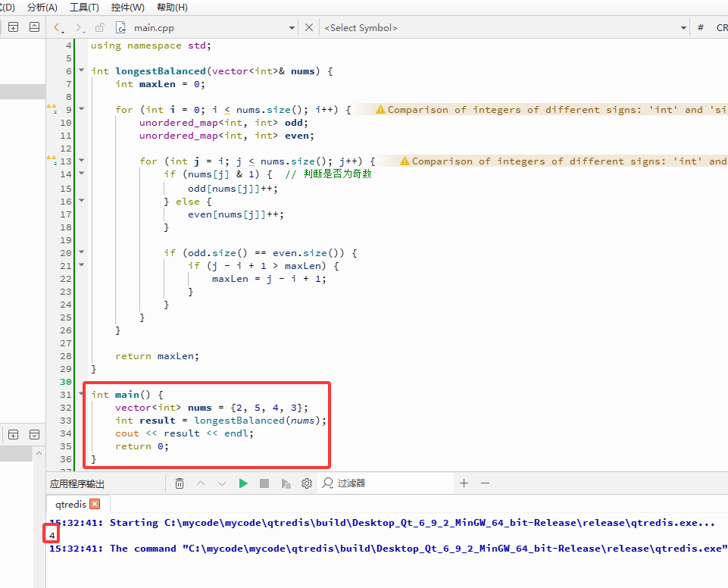
Task: Click the 判断是否为奇数 comment
Action: pos(328,174)
